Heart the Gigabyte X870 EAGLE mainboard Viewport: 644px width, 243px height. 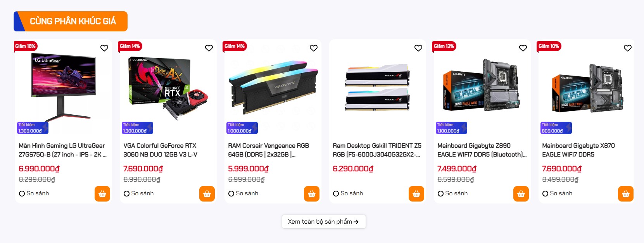coord(628,48)
